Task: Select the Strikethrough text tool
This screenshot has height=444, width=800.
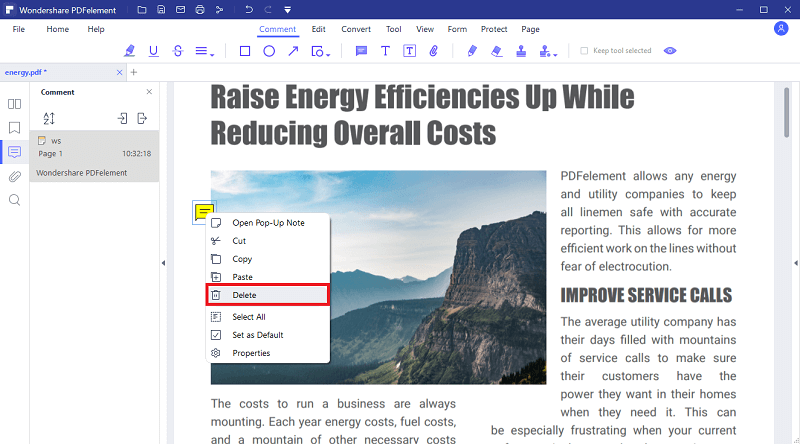Action: pos(178,51)
